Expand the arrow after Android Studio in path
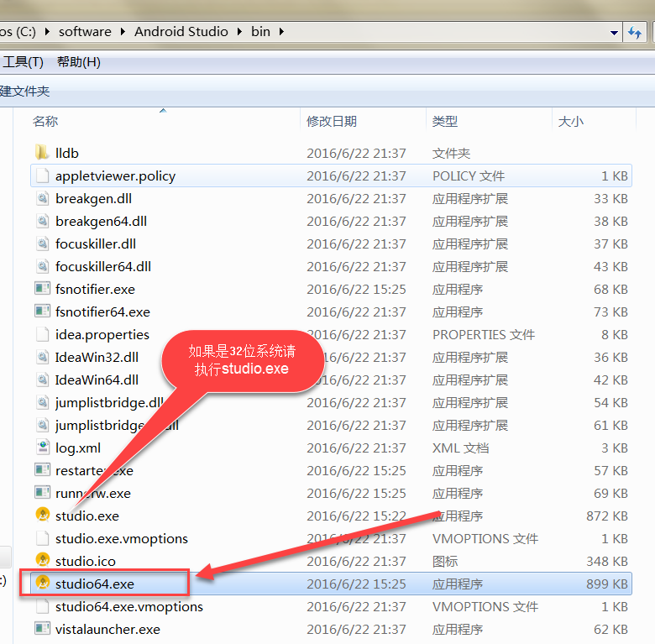Screen dimensions: 655x644 coord(239,32)
